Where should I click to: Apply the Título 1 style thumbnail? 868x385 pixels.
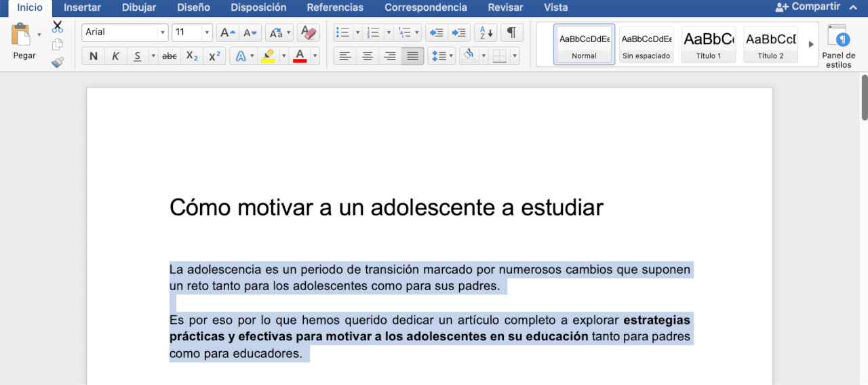pos(709,45)
